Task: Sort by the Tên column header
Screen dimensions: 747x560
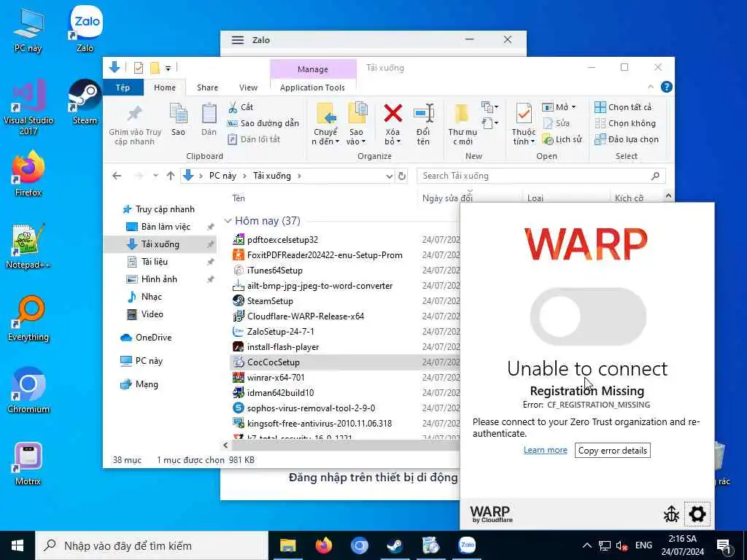Action: pos(239,198)
